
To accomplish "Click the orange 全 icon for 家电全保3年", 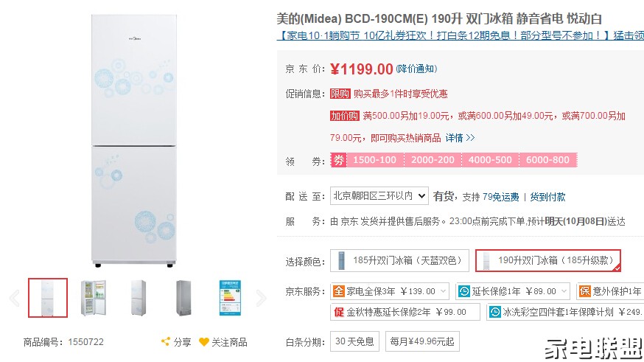I will click(338, 291).
